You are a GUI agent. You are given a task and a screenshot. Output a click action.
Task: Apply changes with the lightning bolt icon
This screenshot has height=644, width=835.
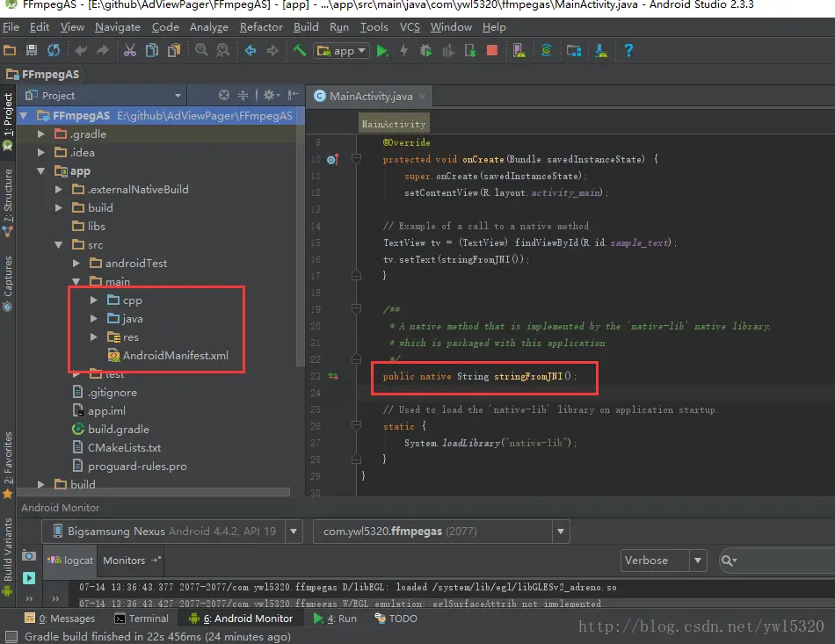pos(403,51)
